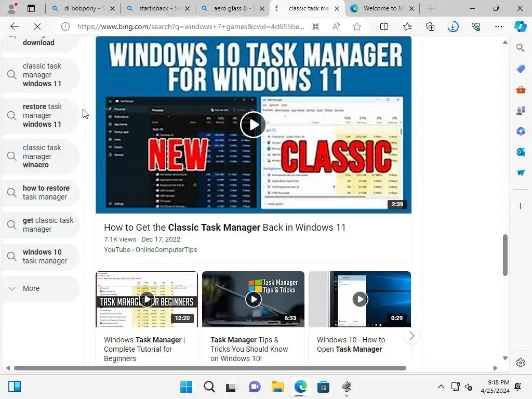Screen dimensions: 532x399
Task: Open Browser essentials heart icon
Action: tap(476, 26)
